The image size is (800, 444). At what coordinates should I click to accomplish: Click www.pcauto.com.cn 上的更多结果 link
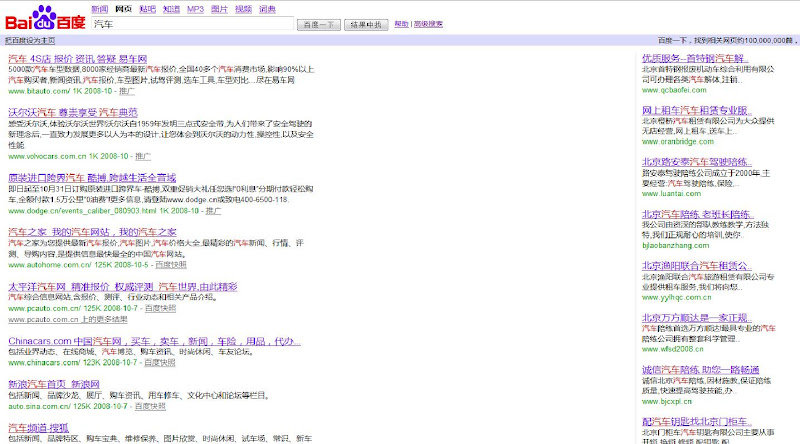pyautogui.click(x=68, y=319)
